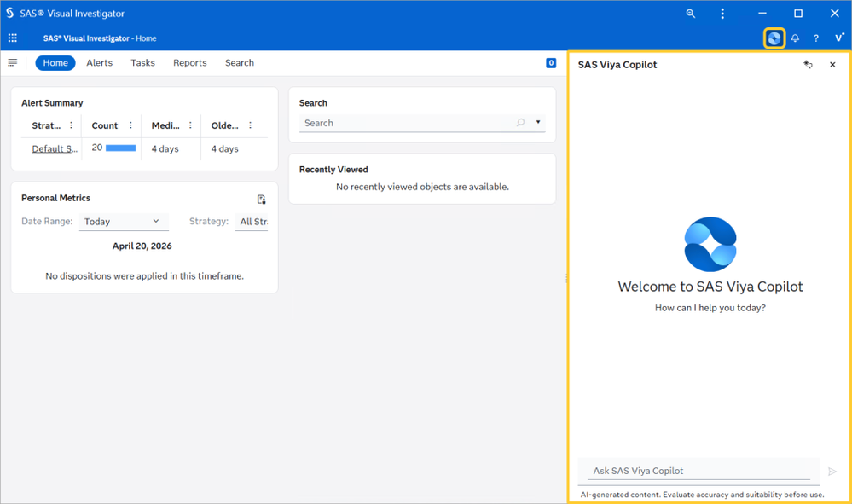Screen dimensions: 852x504
Task: Open the user profile V icon
Action: pos(839,38)
